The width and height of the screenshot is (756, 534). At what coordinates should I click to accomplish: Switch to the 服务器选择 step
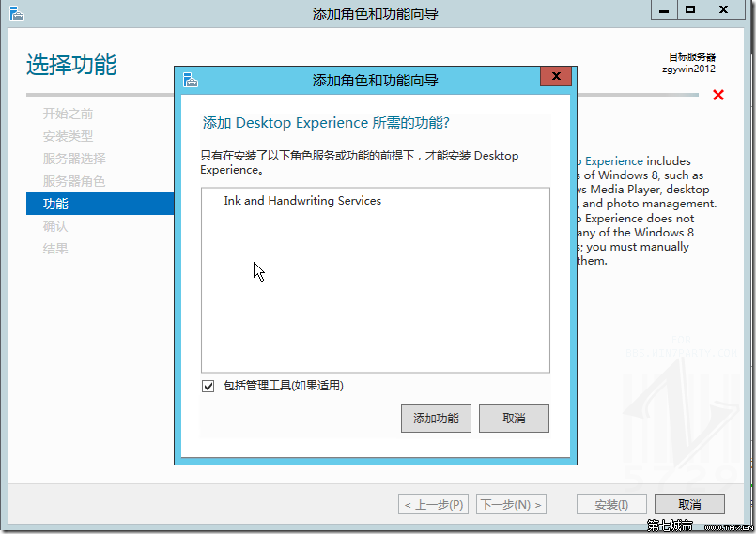coord(74,159)
